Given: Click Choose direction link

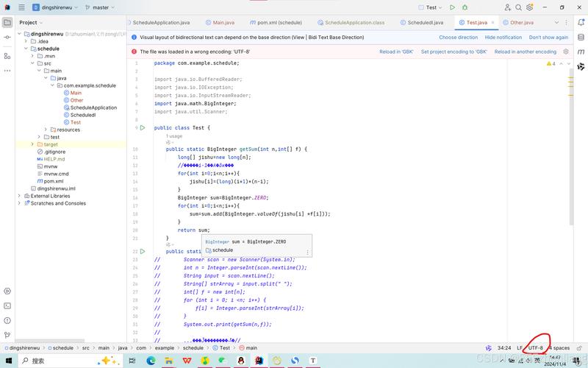Looking at the screenshot, I should click(x=458, y=38).
